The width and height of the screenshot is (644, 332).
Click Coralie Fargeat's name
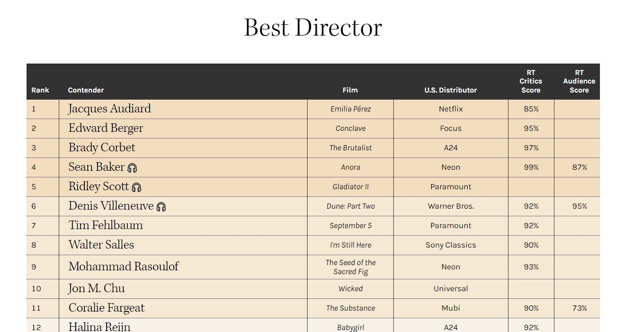(107, 308)
